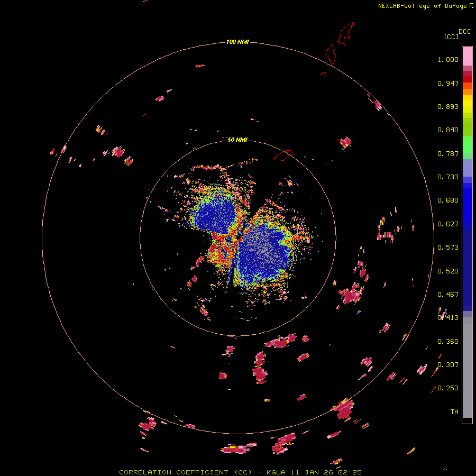Click the 0.467 scale value
The width and height of the screenshot is (476, 476).
[x=448, y=295]
